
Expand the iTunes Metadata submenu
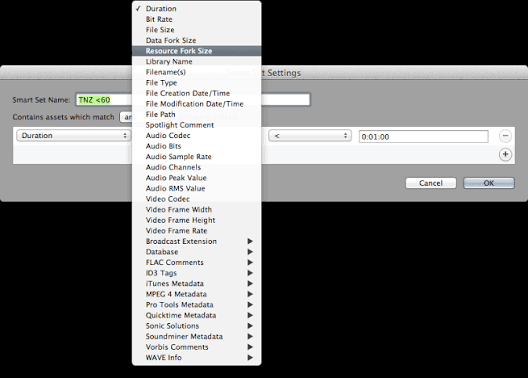coord(197,283)
